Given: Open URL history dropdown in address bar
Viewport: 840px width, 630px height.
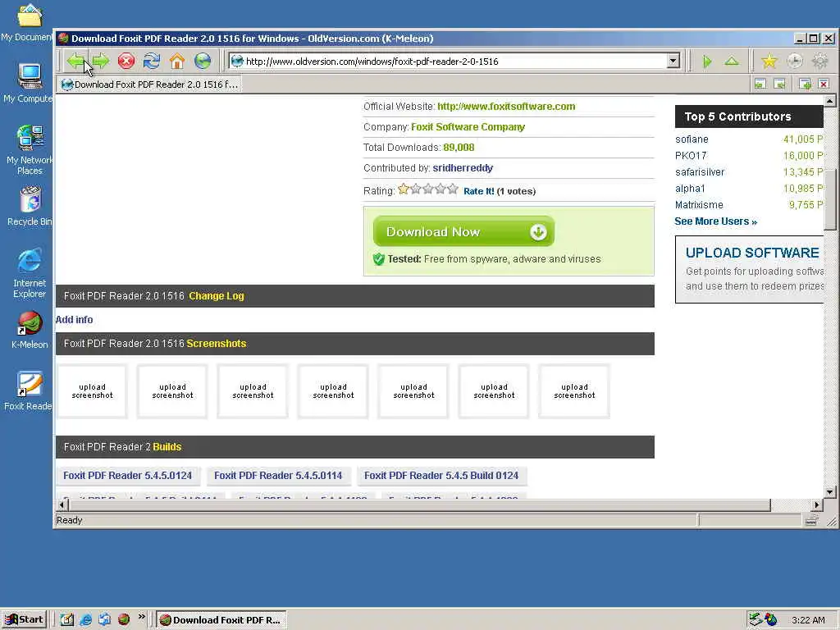Looking at the screenshot, I should click(x=673, y=61).
